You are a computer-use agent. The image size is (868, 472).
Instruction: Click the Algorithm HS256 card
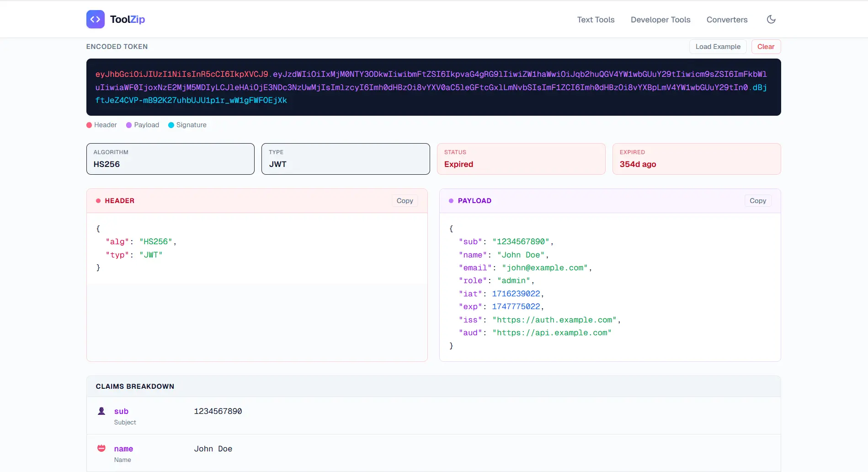click(x=170, y=159)
